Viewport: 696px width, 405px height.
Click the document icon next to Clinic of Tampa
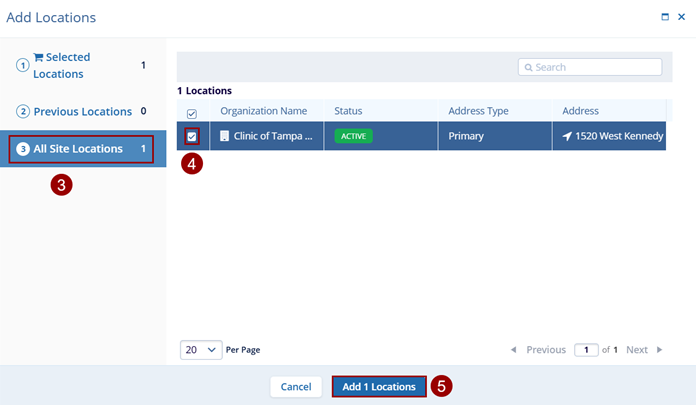[225, 136]
